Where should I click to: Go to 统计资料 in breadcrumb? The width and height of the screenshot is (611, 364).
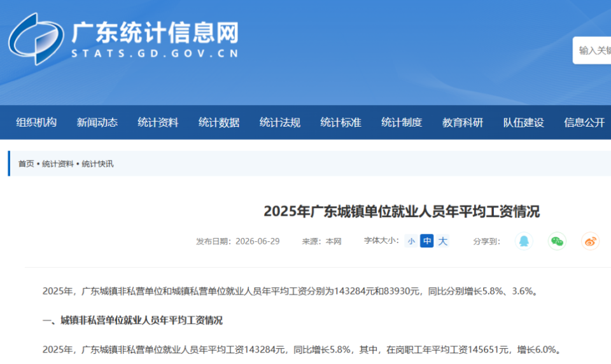tap(58, 164)
